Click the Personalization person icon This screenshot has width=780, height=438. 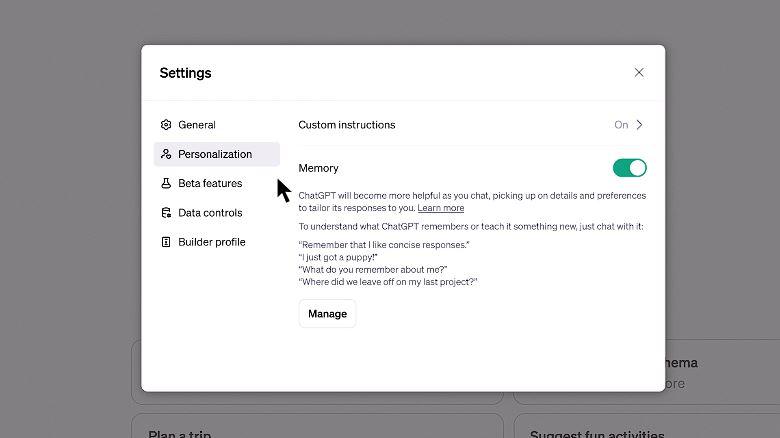(x=166, y=154)
